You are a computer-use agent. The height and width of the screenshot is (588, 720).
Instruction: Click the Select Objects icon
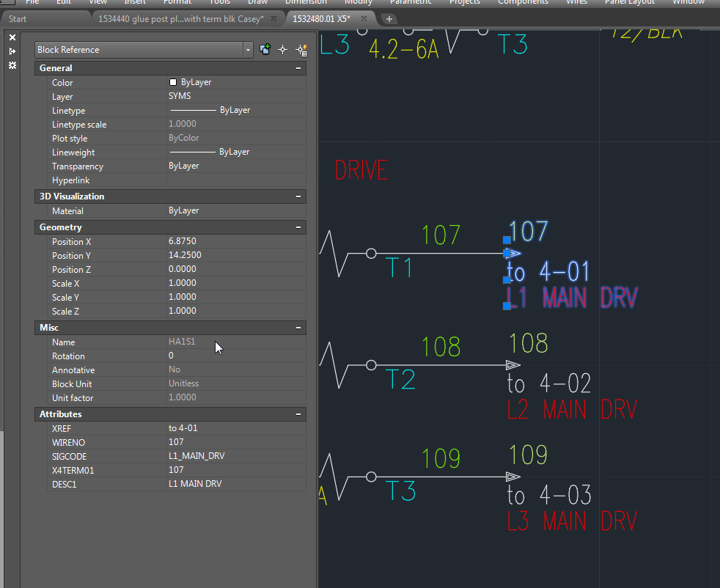[282, 49]
